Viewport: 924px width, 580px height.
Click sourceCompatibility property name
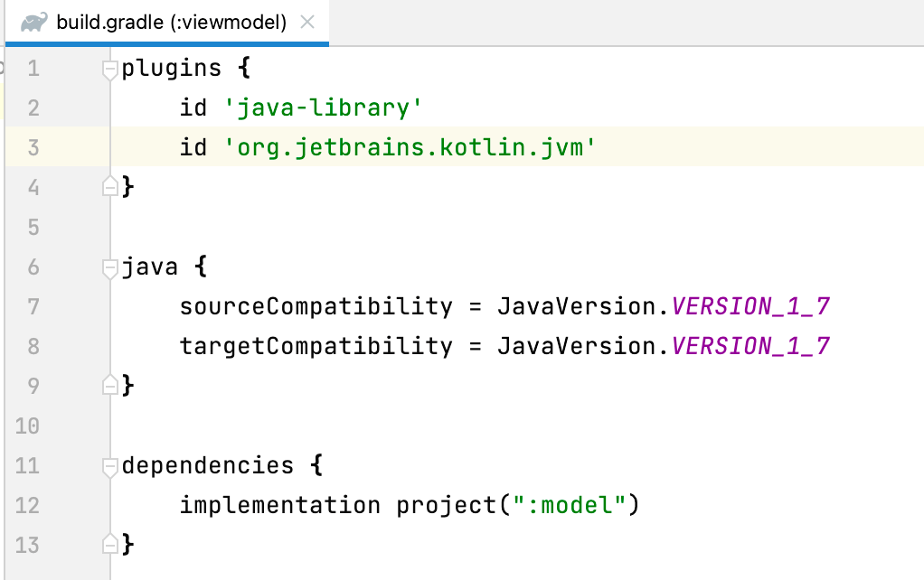[316, 307]
